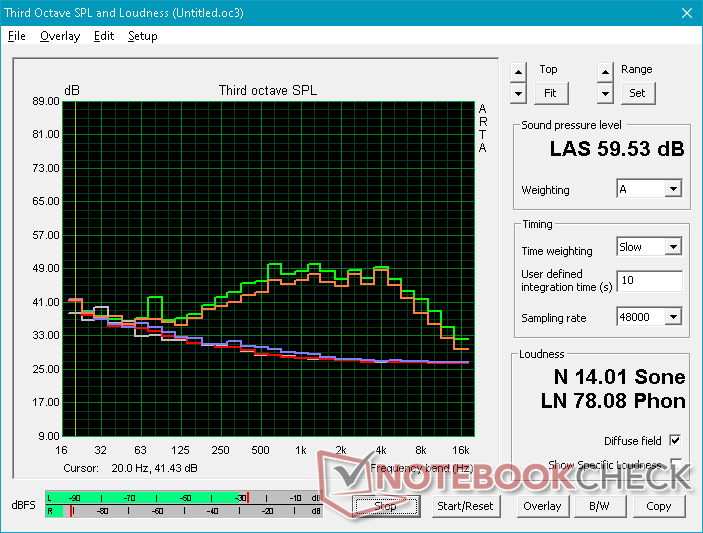Toggle Show Specific Loudness checkbox

[675, 464]
